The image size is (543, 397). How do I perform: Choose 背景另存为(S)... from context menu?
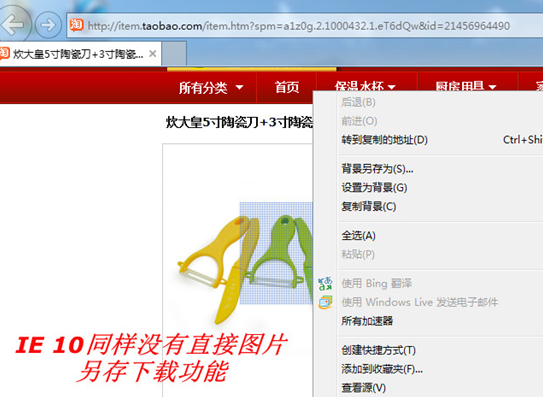pos(377,169)
